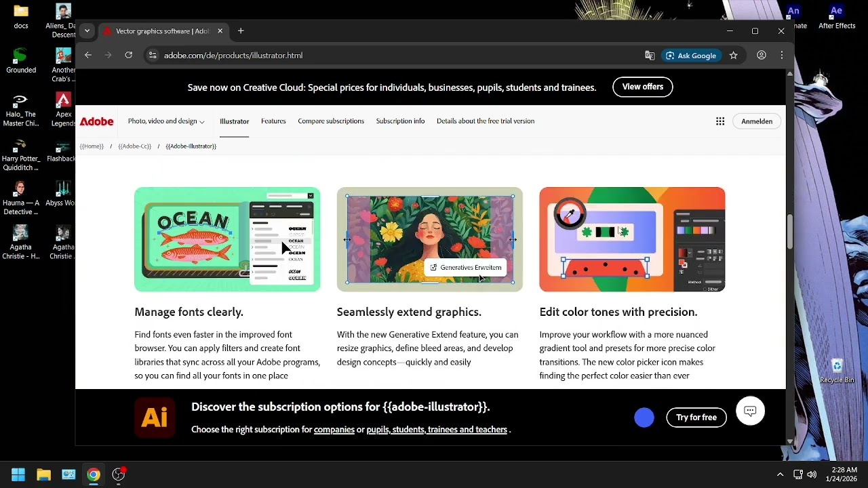Follow the pupils, students, trainees and teachers link
868x488 pixels.
(437, 430)
